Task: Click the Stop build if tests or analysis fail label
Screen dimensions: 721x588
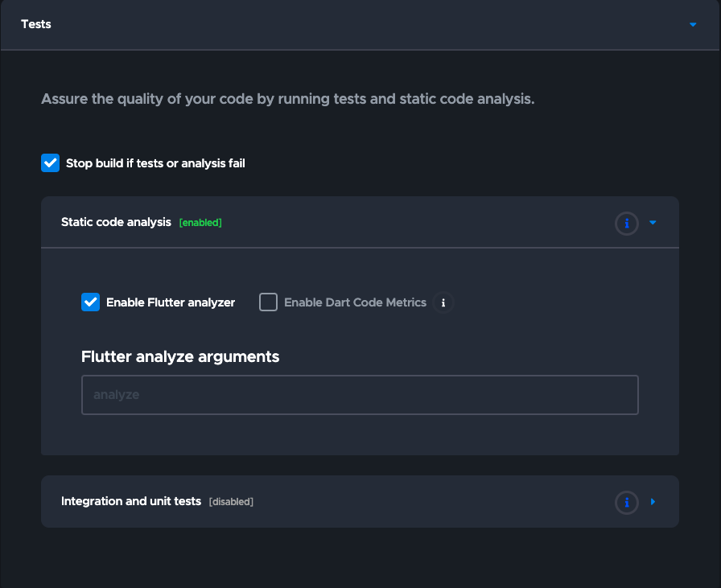Action: pyautogui.click(x=155, y=163)
